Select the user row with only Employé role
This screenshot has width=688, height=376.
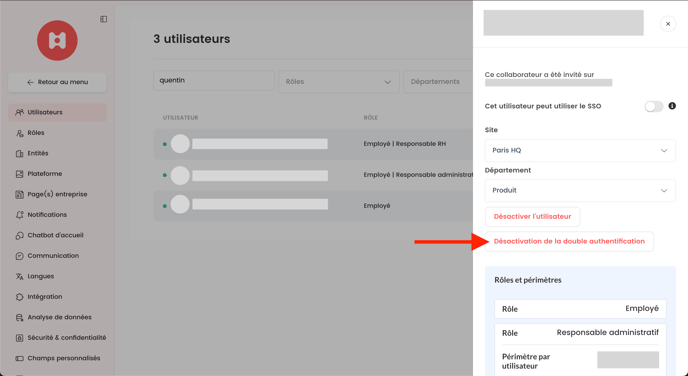313,206
